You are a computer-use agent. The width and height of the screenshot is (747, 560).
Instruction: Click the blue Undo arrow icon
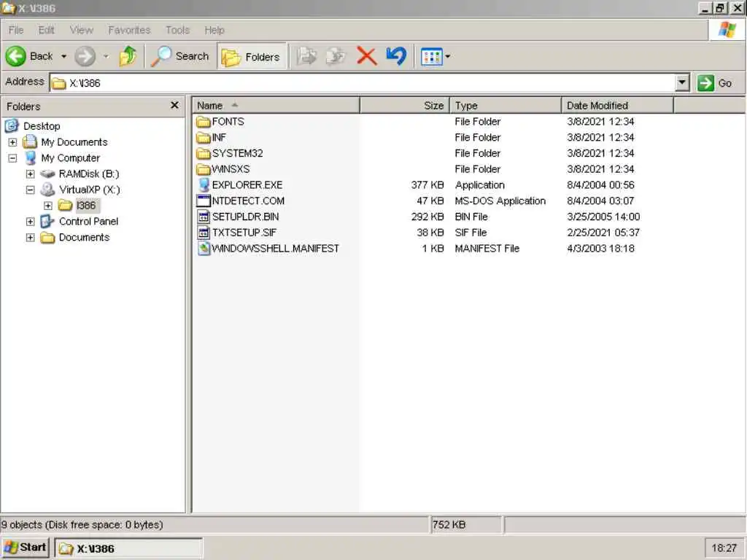(x=396, y=56)
